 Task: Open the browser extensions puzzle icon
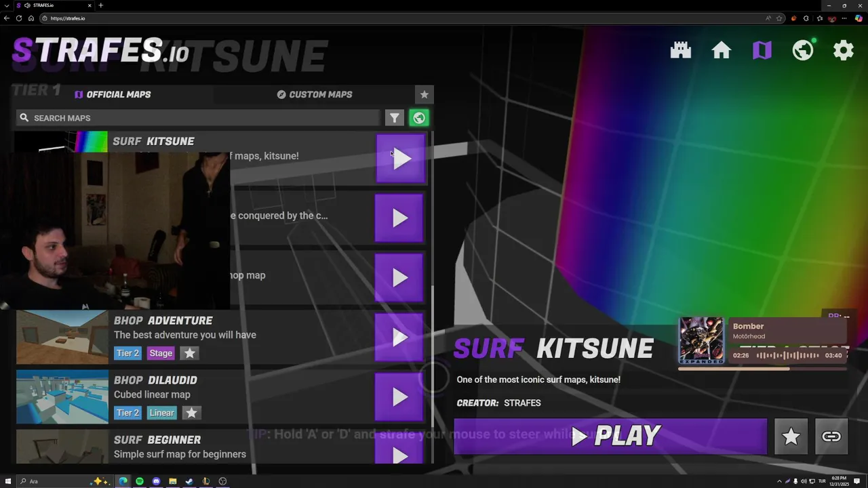806,18
